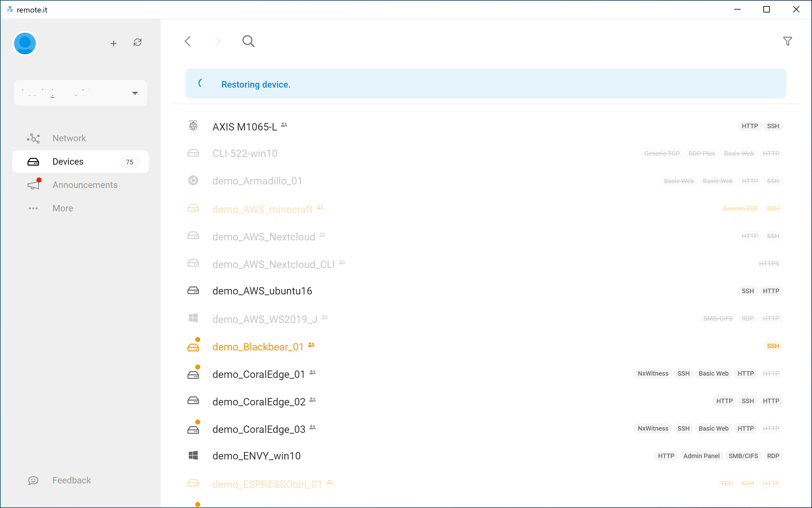
Task: Click the device icon for demo_AWS_ubuntu16
Action: tap(193, 291)
